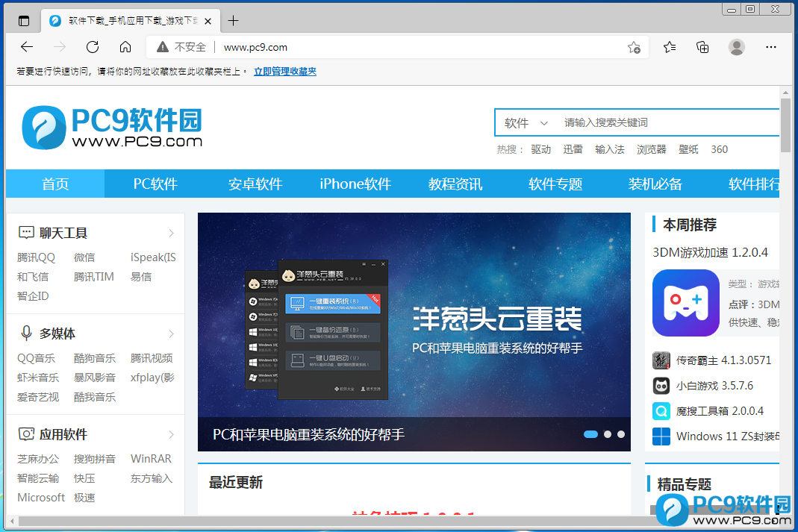This screenshot has height=532, width=798.
Task: Add page to favorites star icon
Action: tap(634, 47)
